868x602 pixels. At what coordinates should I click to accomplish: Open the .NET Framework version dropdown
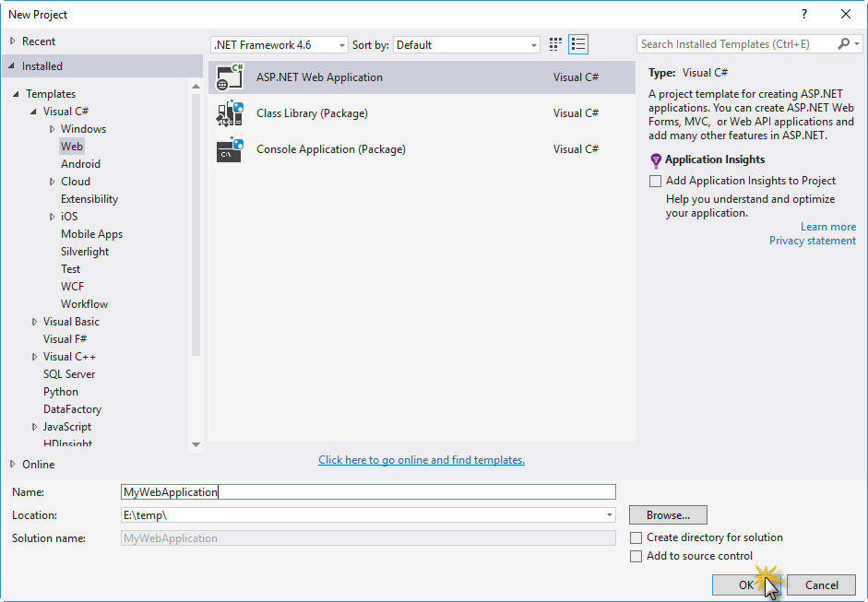[x=279, y=45]
